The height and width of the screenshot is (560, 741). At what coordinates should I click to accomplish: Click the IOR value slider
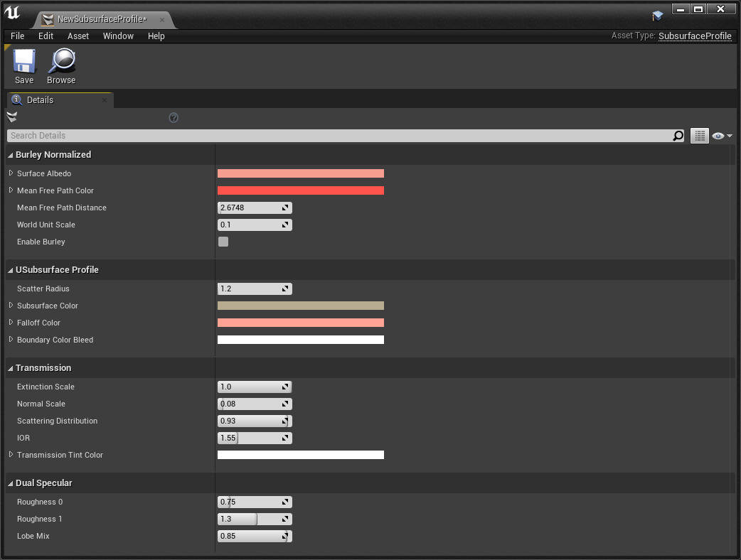255,438
